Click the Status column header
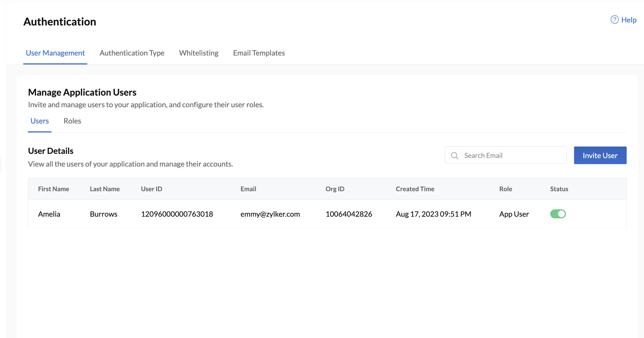This screenshot has height=338, width=644. click(x=559, y=189)
